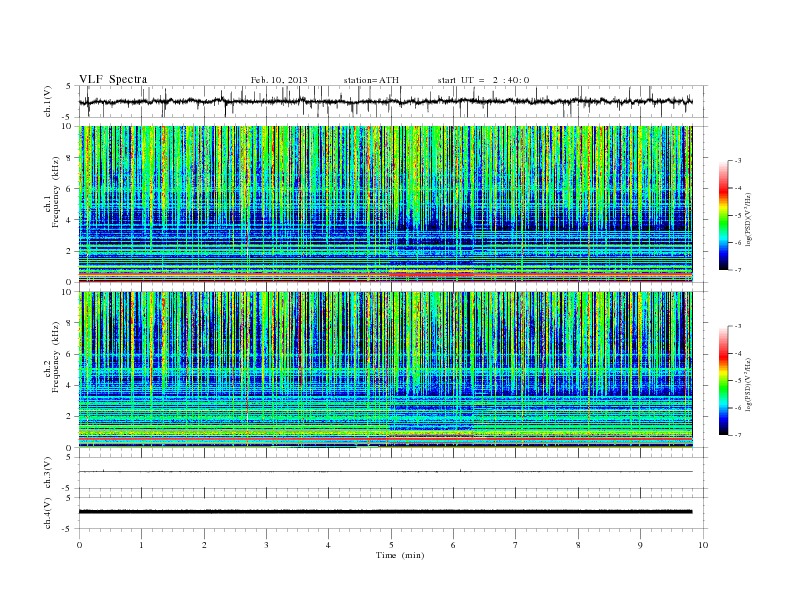This screenshot has height=612, width=792.
Task: Click the "-7" tick on ch.2 color bar
Action: coord(738,435)
